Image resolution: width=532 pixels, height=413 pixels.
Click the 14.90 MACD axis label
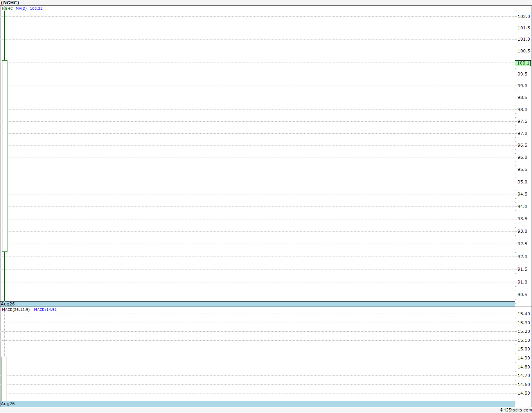coord(524,358)
